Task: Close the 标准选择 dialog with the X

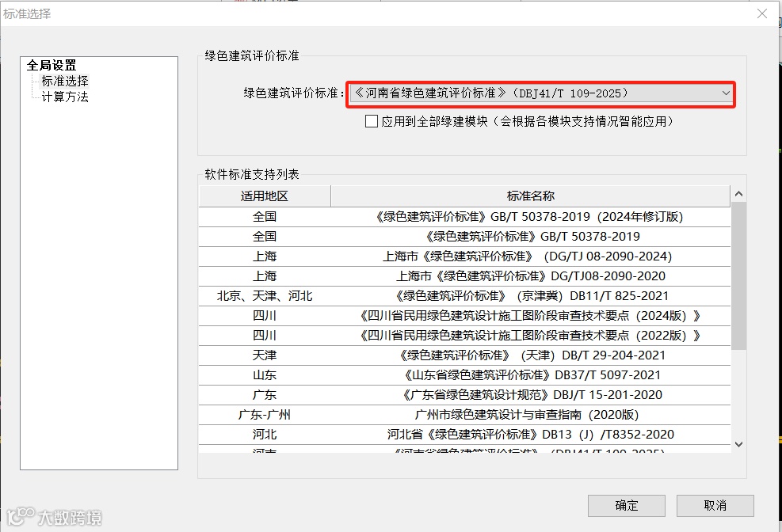Action: click(762, 13)
